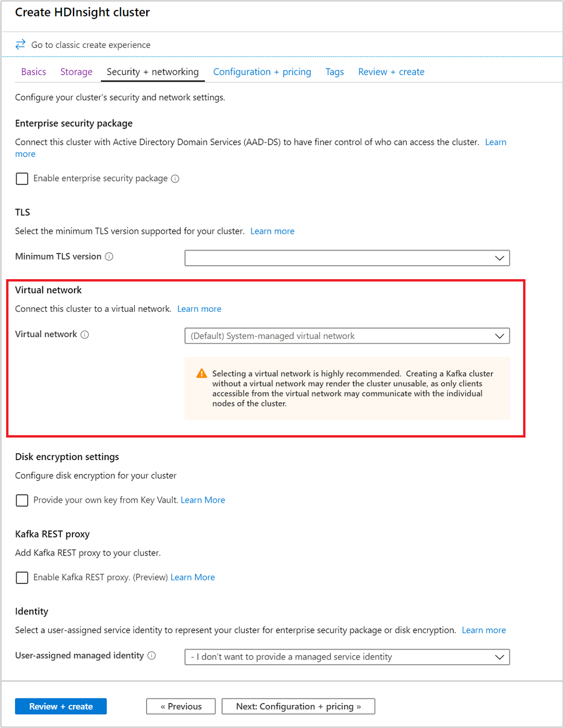Enable the Kafka REST proxy checkbox

[22, 578]
